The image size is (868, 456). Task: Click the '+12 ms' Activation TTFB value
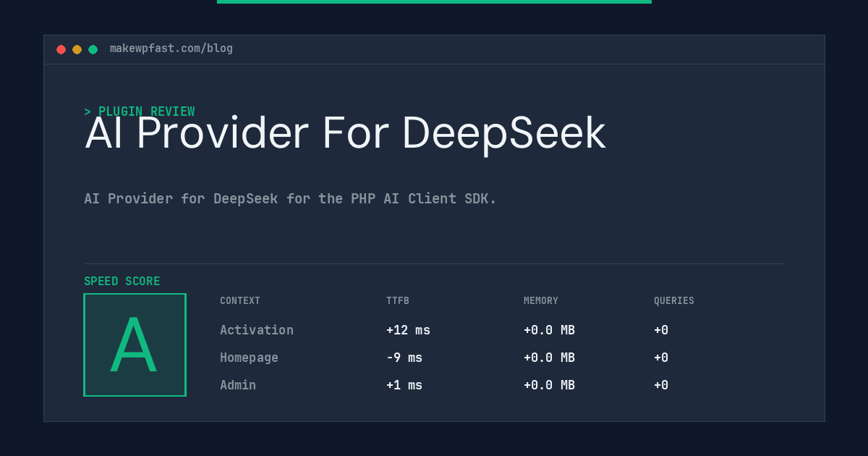[408, 330]
